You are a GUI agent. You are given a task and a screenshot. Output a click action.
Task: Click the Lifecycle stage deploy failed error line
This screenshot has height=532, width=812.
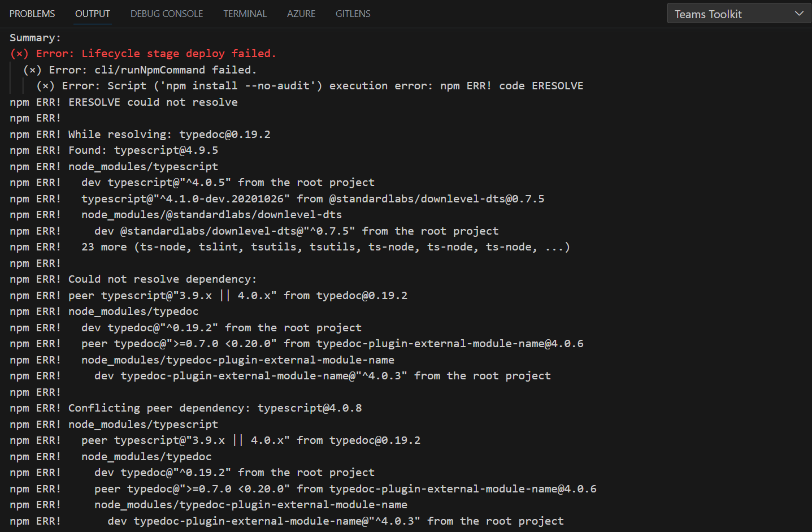coord(142,53)
